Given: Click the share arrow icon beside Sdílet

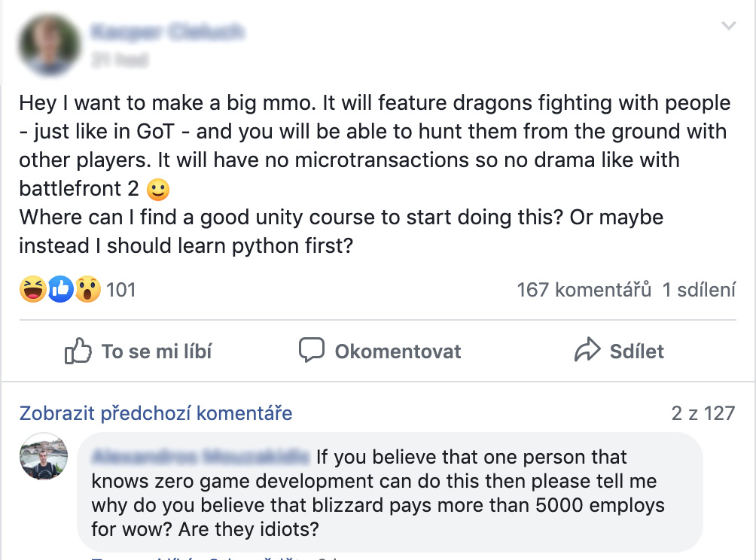Looking at the screenshot, I should (x=587, y=349).
